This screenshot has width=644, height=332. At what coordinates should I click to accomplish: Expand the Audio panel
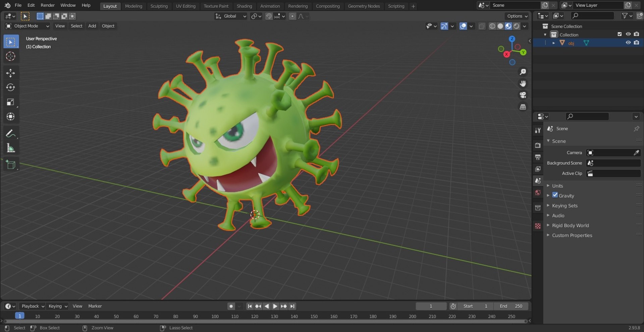[558, 215]
